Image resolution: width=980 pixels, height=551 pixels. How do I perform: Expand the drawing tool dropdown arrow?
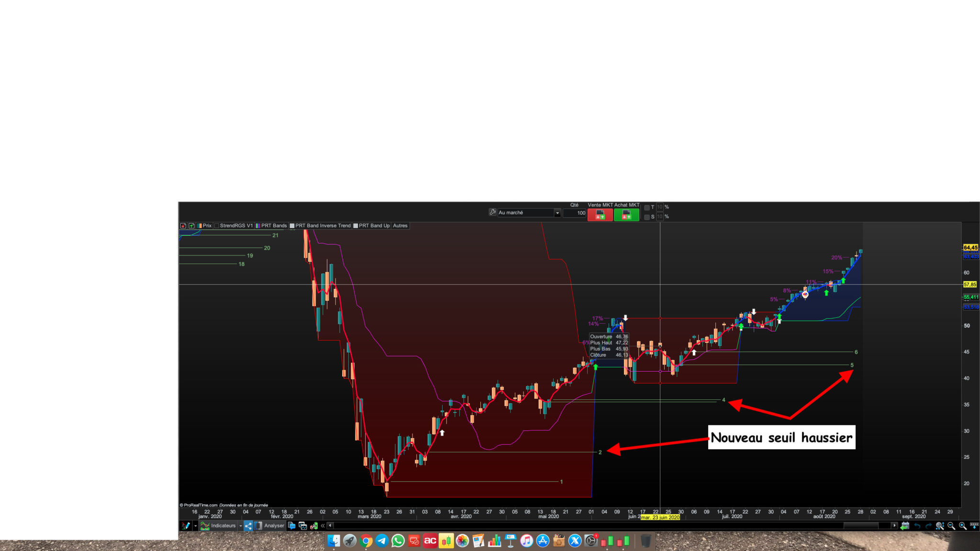pyautogui.click(x=195, y=526)
